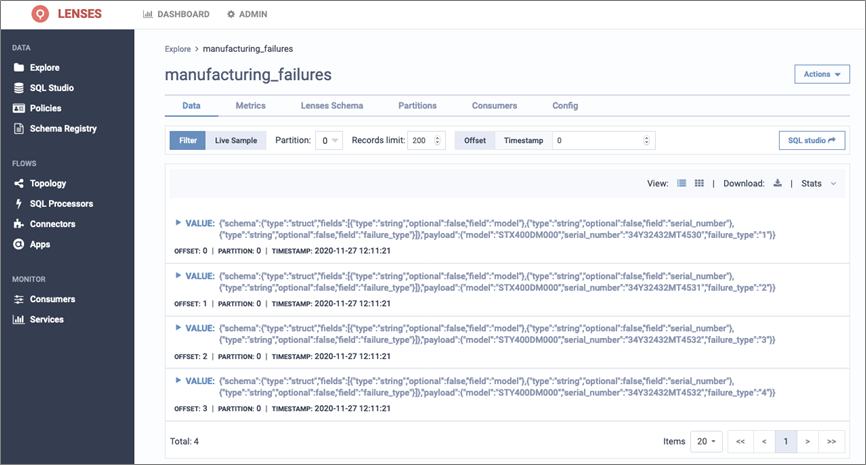Go to Explore breadcrumb link

point(177,49)
